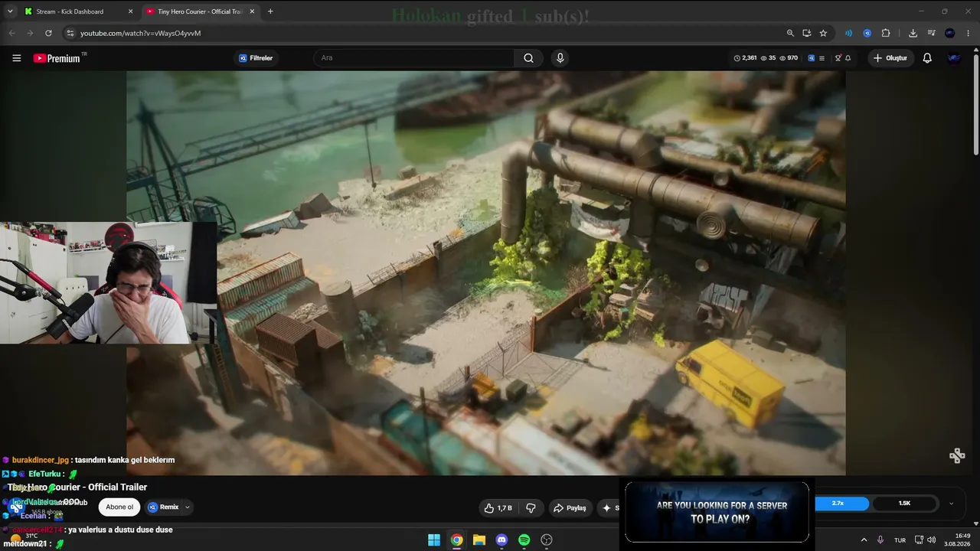Open a new browser tab
The image size is (980, 551).
coord(270,11)
